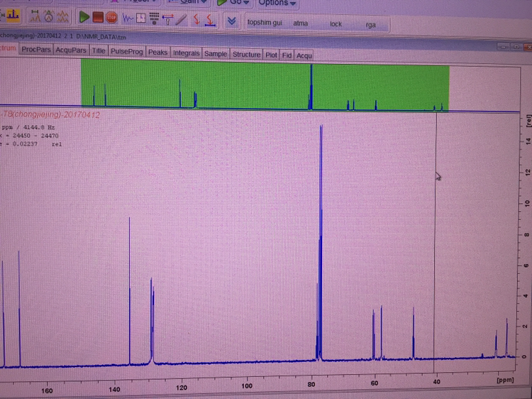This screenshot has width=532, height=399.
Task: Click the rga receiver gain button
Action: [x=371, y=25]
